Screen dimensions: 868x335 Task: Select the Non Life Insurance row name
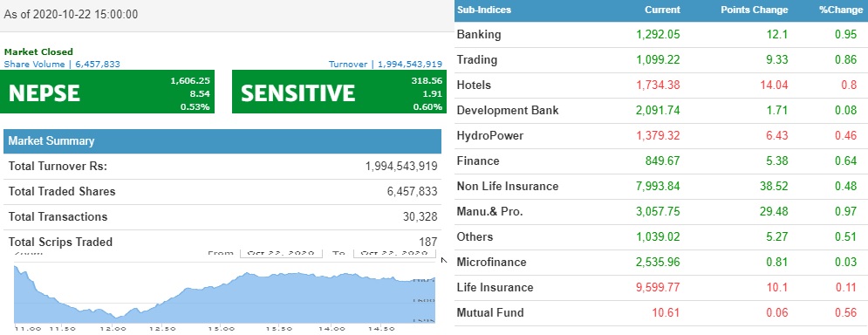tap(508, 186)
